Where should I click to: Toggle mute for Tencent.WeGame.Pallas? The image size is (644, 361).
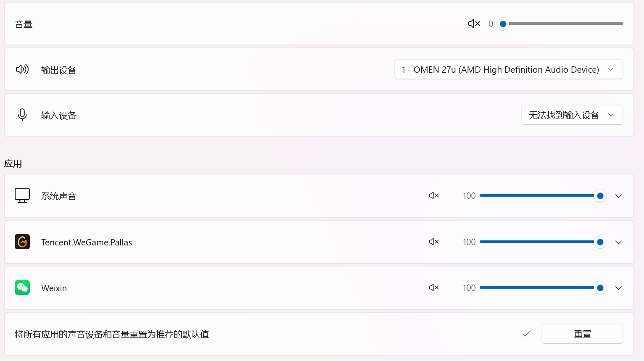tap(434, 242)
